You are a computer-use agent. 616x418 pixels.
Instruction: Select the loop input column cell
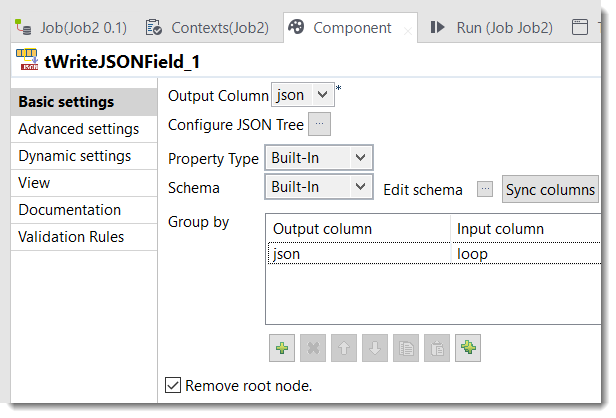point(520,254)
